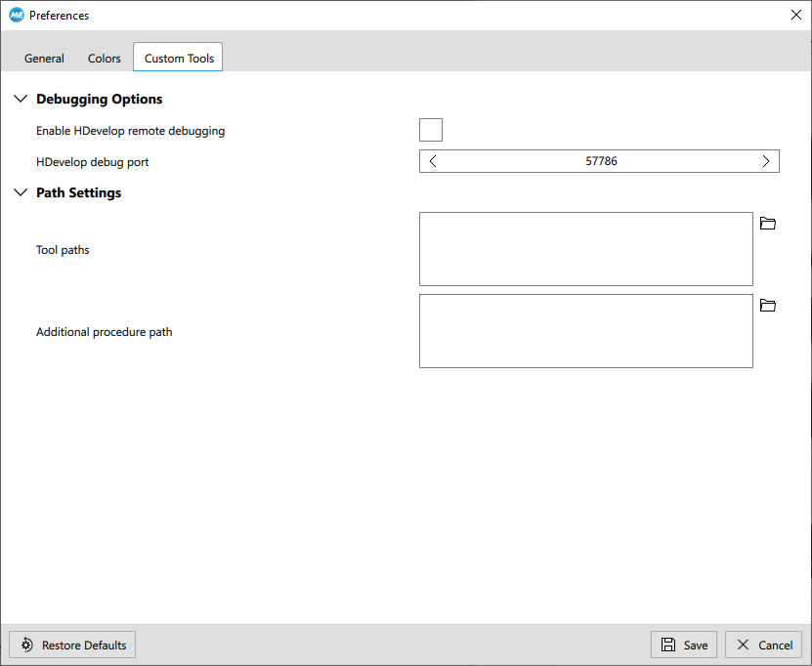Click the 'Path Settings' heading
812x666 pixels.
79,192
